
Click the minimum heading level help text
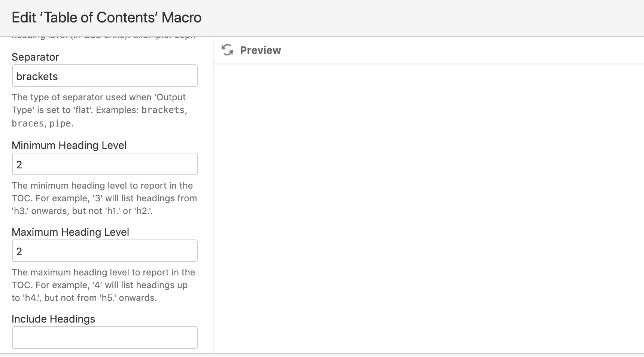(104, 198)
